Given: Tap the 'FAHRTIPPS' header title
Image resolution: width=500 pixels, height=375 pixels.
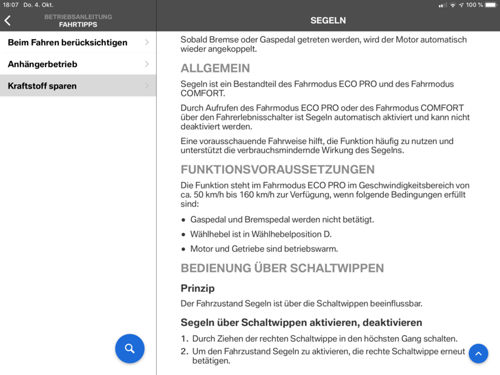Looking at the screenshot, I should pos(78,25).
